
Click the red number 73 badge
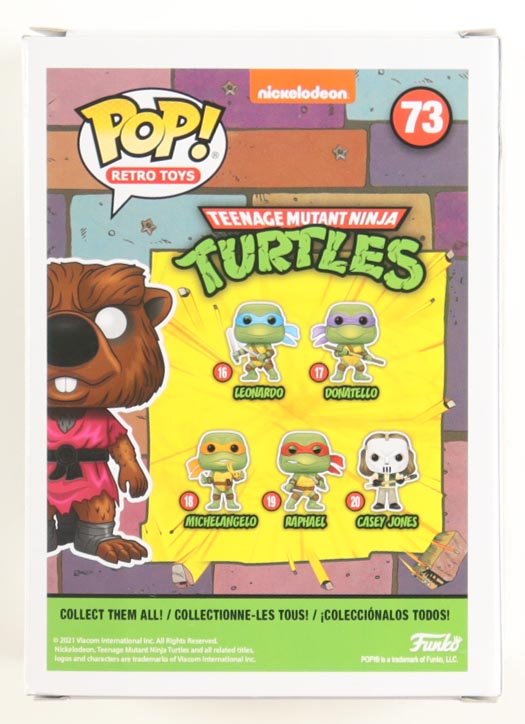pos(421,117)
